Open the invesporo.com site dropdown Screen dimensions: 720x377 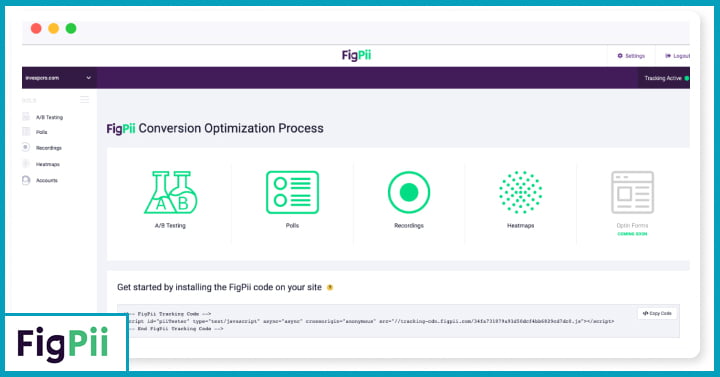click(59, 78)
